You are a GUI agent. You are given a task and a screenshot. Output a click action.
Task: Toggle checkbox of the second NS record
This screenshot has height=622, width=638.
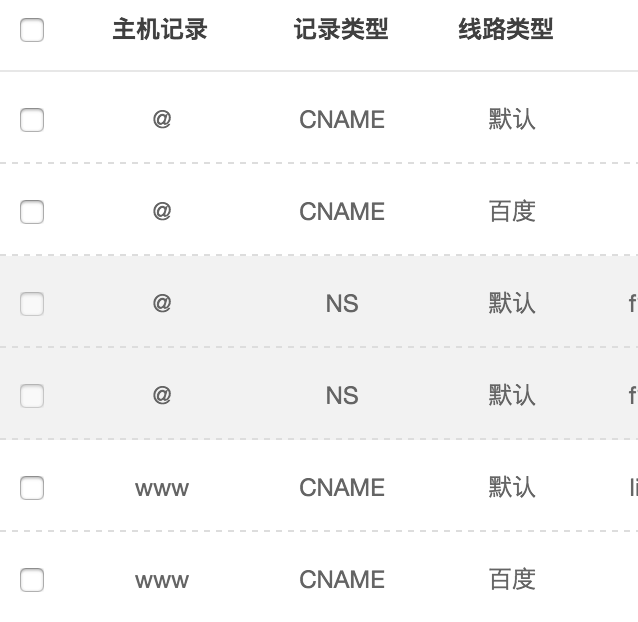point(32,396)
